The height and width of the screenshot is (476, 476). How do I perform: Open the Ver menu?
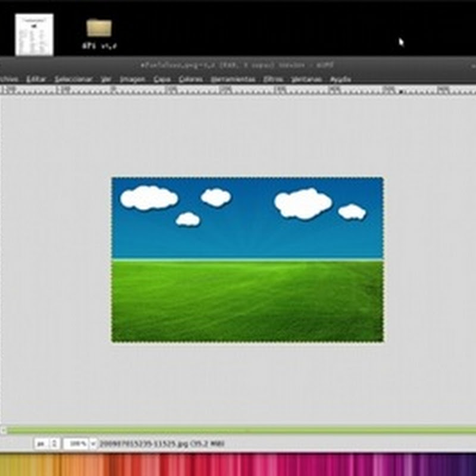click(x=106, y=79)
